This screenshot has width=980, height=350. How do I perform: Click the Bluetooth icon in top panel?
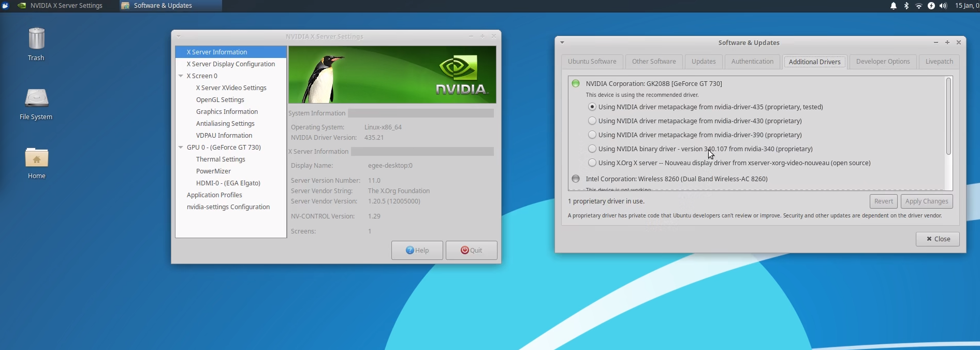point(906,6)
